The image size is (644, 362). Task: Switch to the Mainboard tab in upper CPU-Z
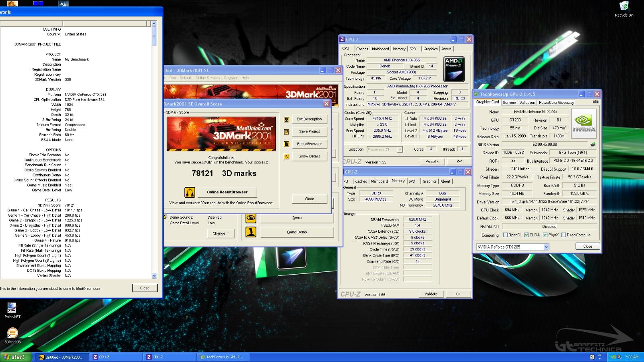click(x=380, y=49)
